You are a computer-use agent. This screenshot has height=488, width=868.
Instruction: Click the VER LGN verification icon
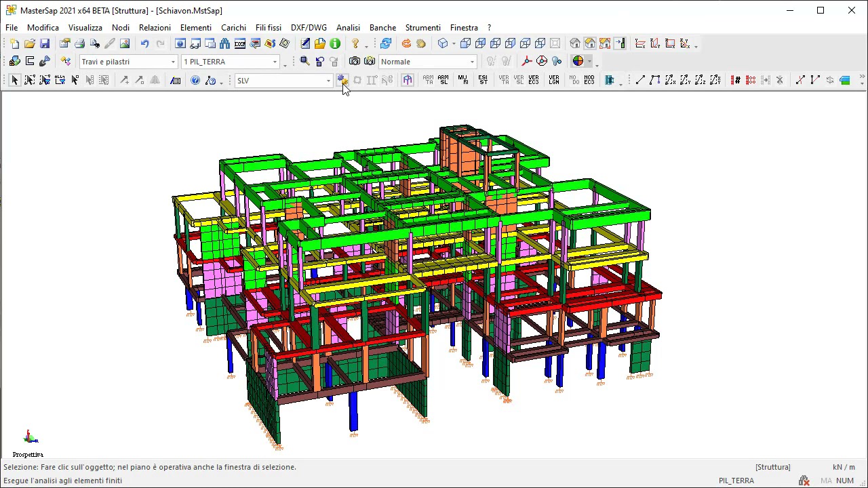pyautogui.click(x=554, y=80)
